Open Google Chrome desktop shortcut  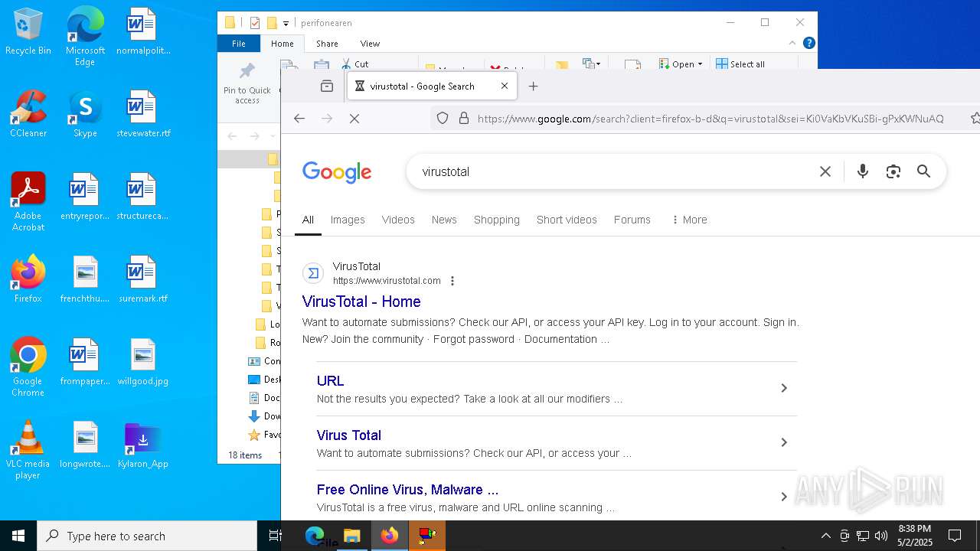[28, 367]
